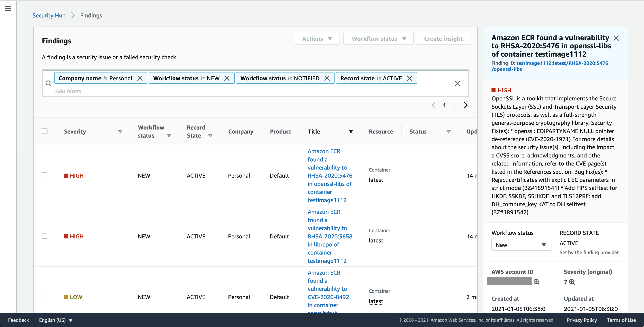Remove the Company name is Personal filter

(x=140, y=78)
